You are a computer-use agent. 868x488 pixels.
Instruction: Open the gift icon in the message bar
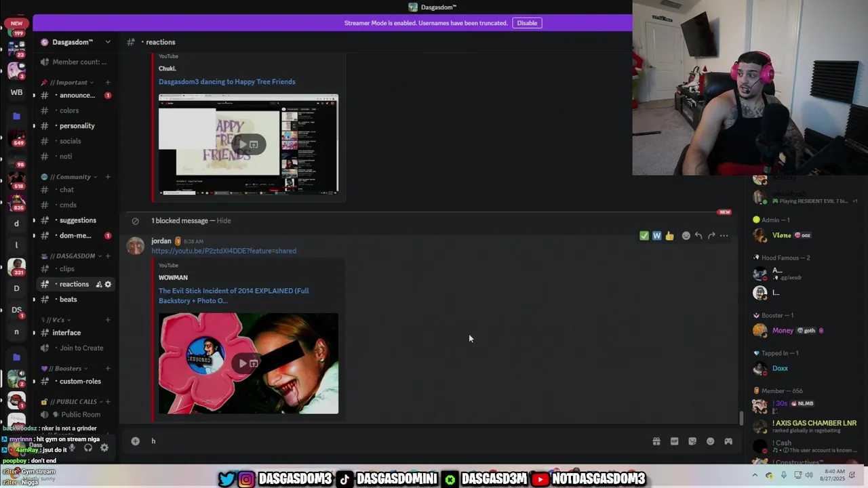pyautogui.click(x=656, y=441)
